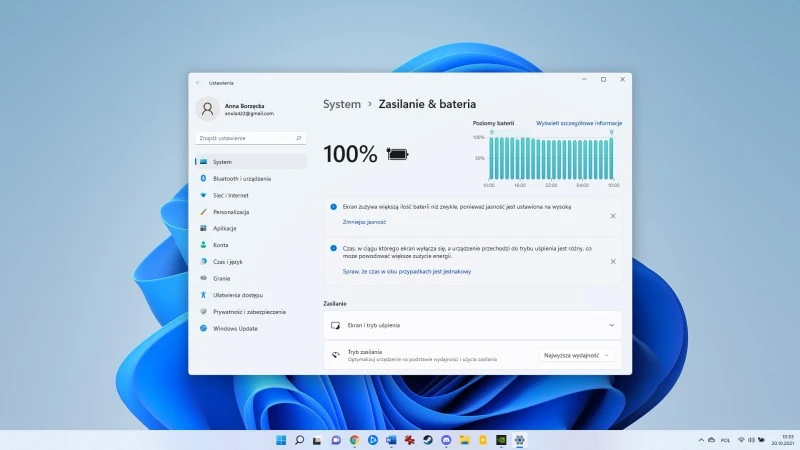Open Personalizacja settings
Image resolution: width=800 pixels, height=450 pixels.
251,212
